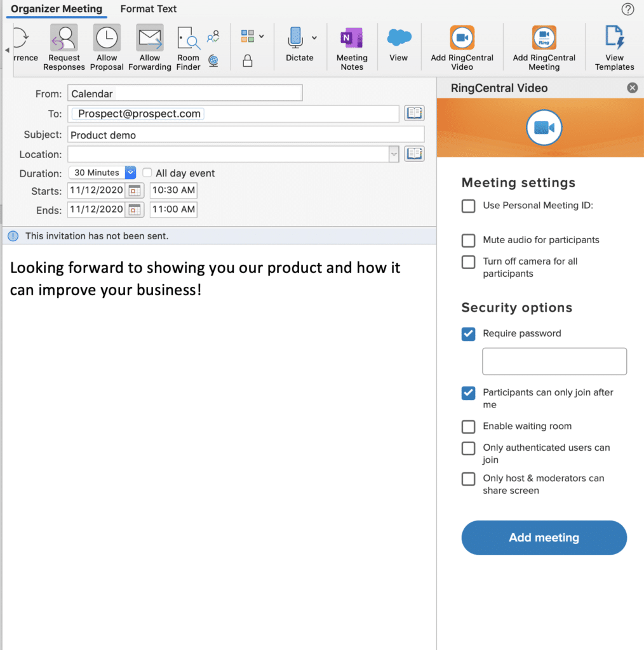The image size is (644, 650).
Task: Enable waiting room checkbox
Action: click(x=469, y=427)
